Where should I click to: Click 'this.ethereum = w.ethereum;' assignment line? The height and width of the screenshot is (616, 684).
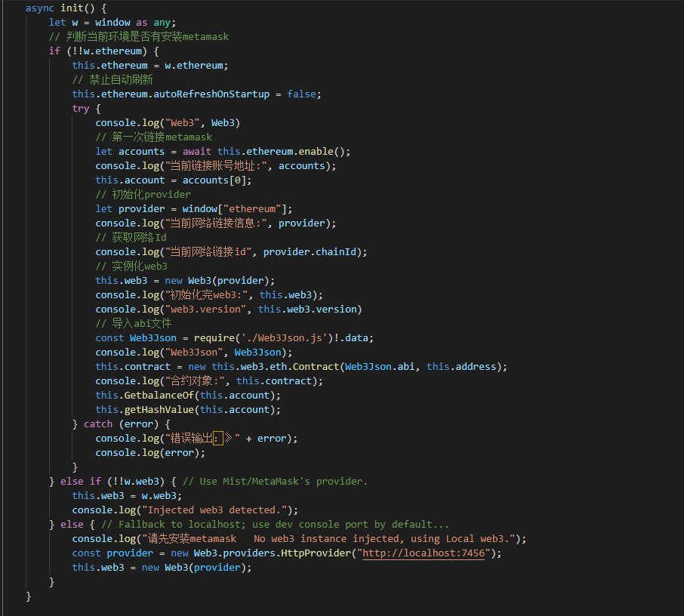[x=150, y=66]
